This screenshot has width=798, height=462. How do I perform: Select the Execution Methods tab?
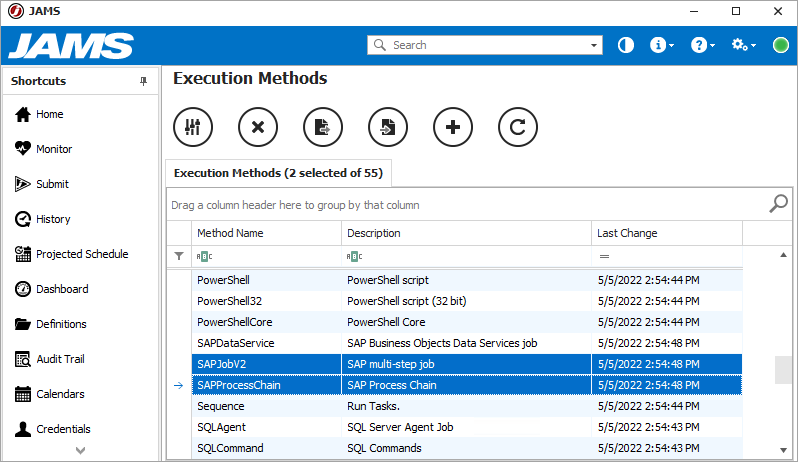click(278, 173)
